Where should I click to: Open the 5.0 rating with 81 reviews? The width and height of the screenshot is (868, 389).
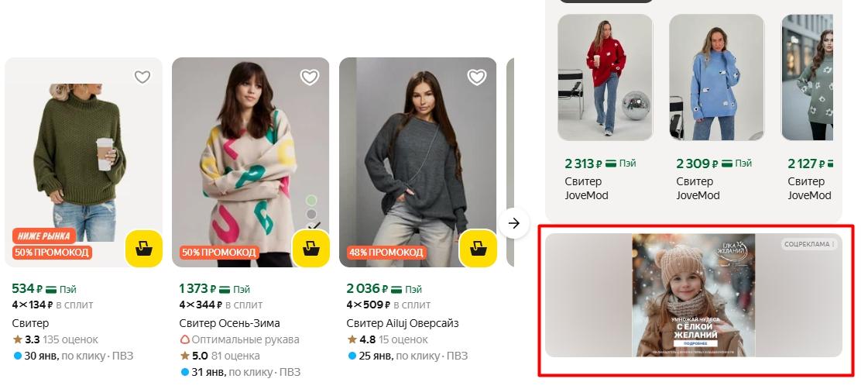click(220, 356)
